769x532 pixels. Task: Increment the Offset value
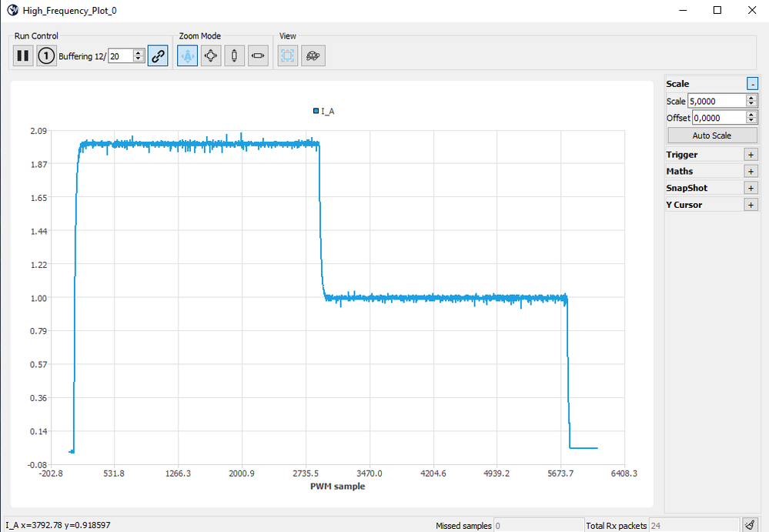point(751,115)
